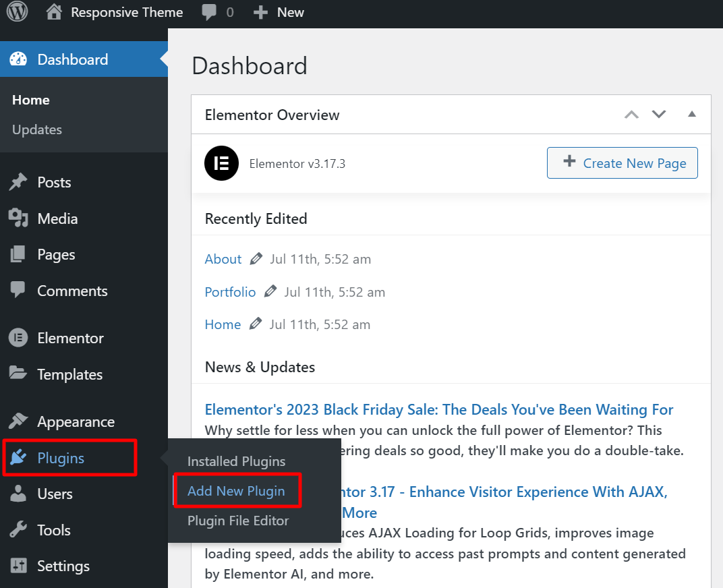The width and height of the screenshot is (723, 588).
Task: Click the edit pencil next to Portfolio
Action: pos(270,291)
